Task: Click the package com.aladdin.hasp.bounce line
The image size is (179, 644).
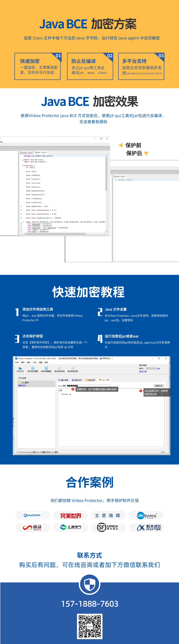Action: click(38, 156)
